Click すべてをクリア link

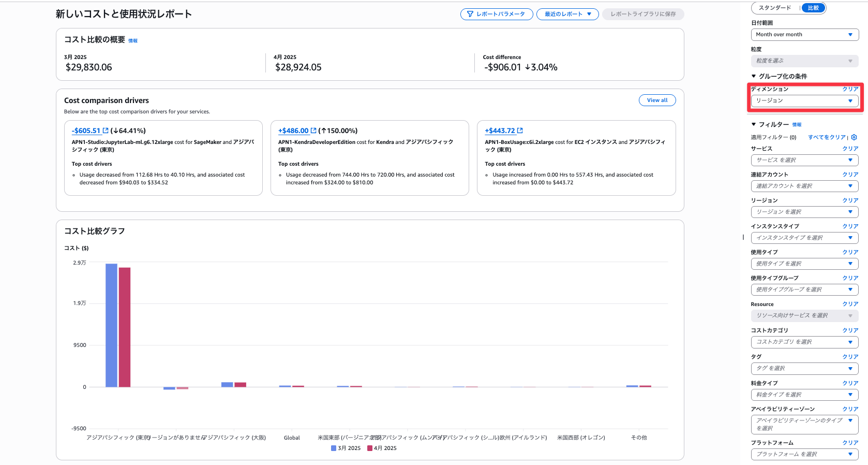(827, 137)
